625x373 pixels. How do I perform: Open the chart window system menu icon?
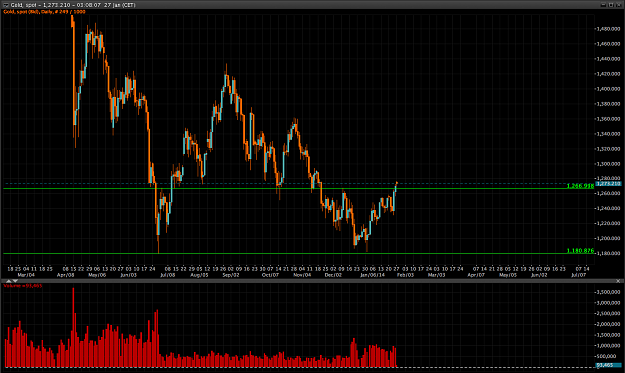[6, 5]
